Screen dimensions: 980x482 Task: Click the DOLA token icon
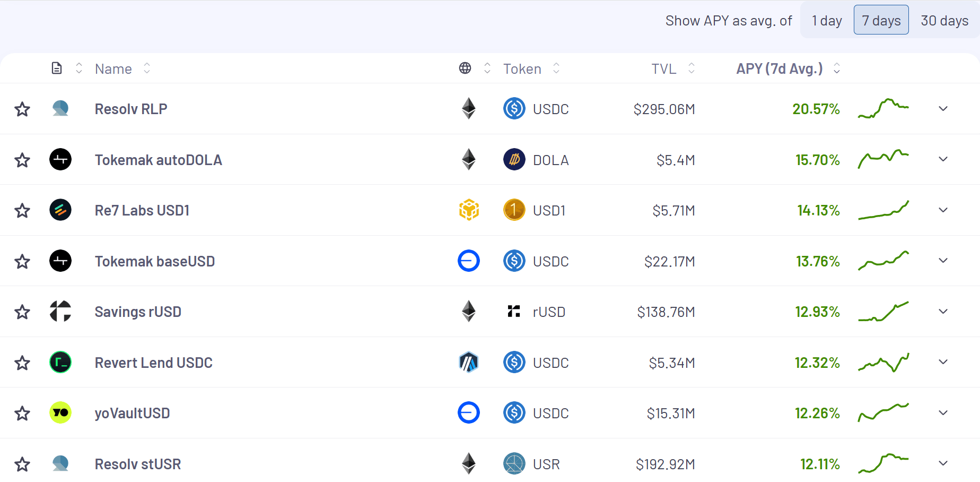pos(514,159)
